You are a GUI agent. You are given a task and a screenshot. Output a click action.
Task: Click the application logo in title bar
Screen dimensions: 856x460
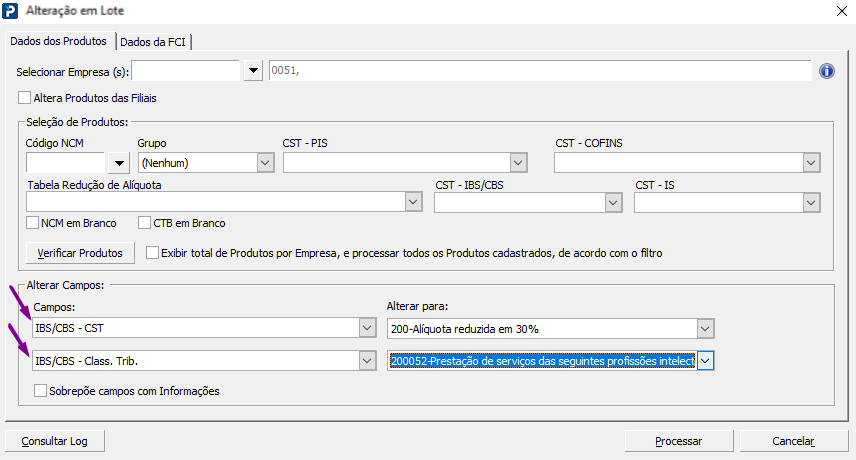click(x=10, y=11)
